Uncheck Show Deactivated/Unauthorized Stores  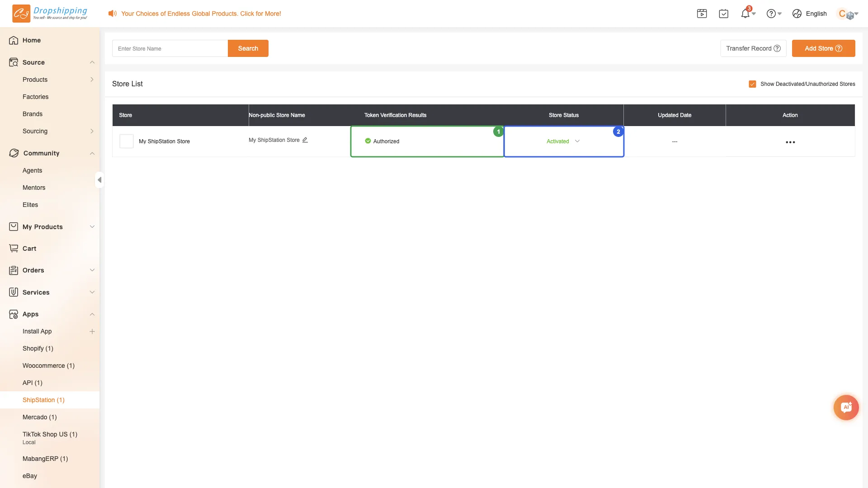tap(753, 84)
